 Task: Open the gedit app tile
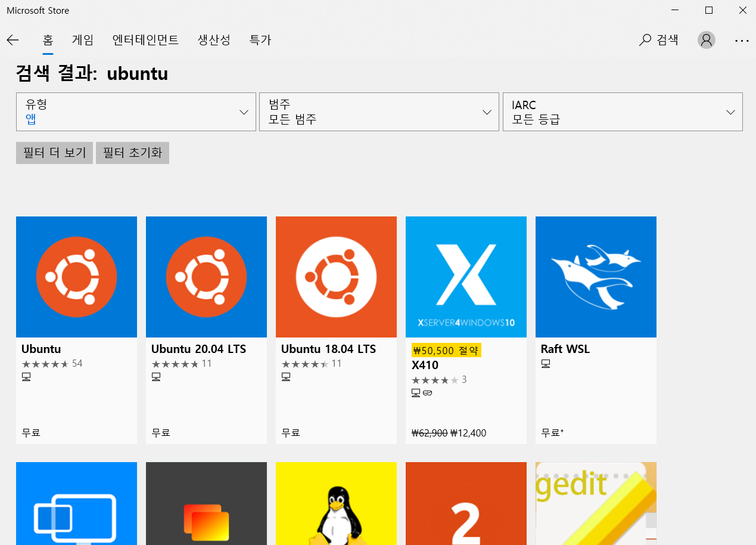tap(596, 503)
